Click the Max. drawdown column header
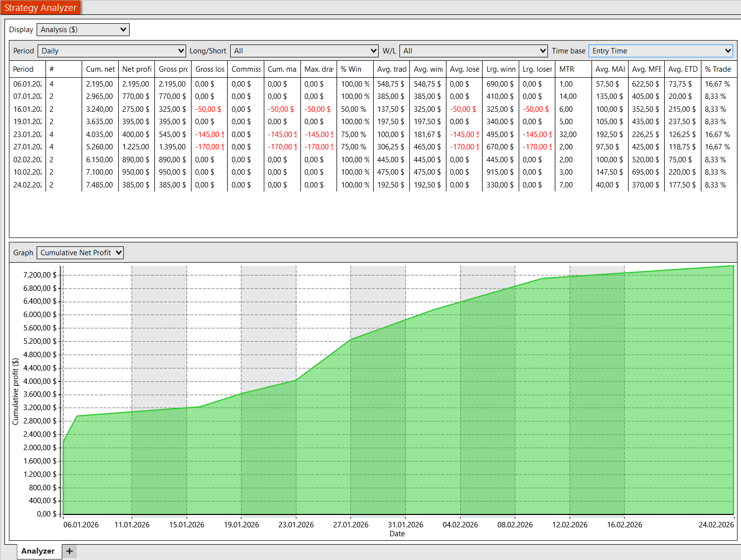741x560 pixels. (x=318, y=69)
